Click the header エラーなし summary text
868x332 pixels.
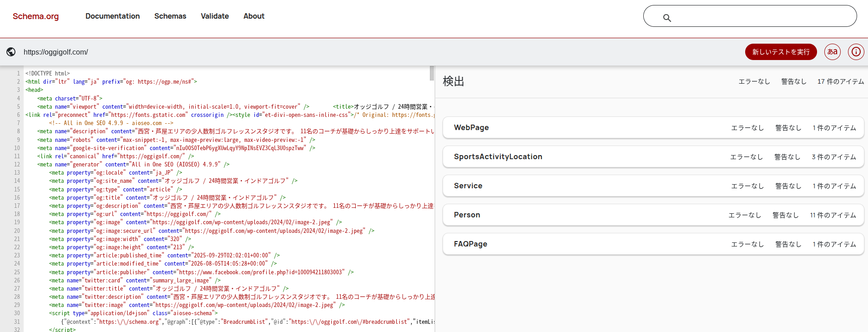coord(754,81)
